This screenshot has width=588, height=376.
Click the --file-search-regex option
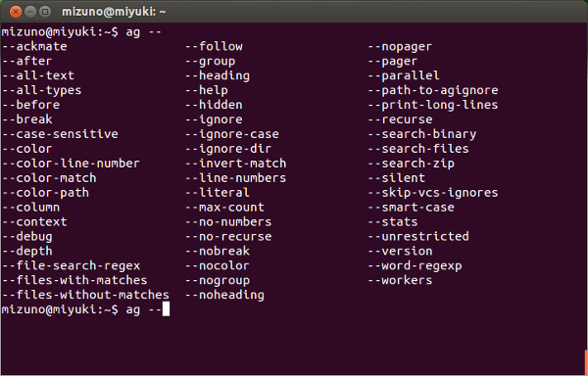coord(71,265)
